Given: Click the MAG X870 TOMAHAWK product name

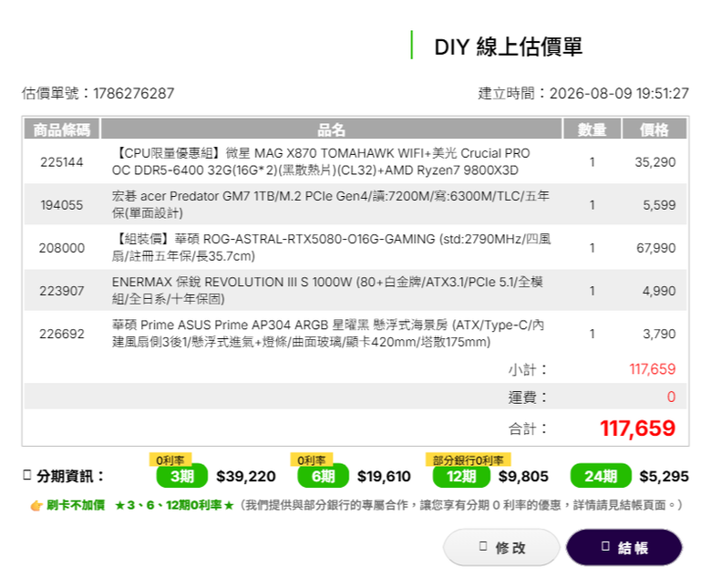Looking at the screenshot, I should (x=321, y=162).
